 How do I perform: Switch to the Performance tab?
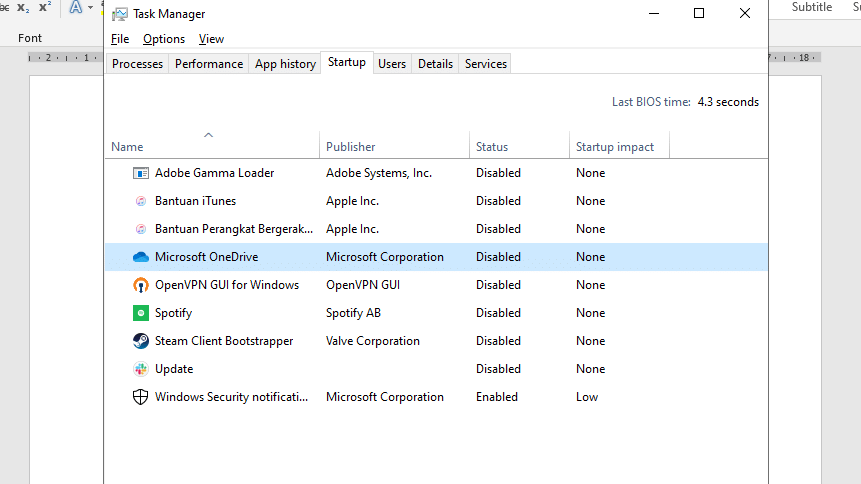(x=209, y=64)
